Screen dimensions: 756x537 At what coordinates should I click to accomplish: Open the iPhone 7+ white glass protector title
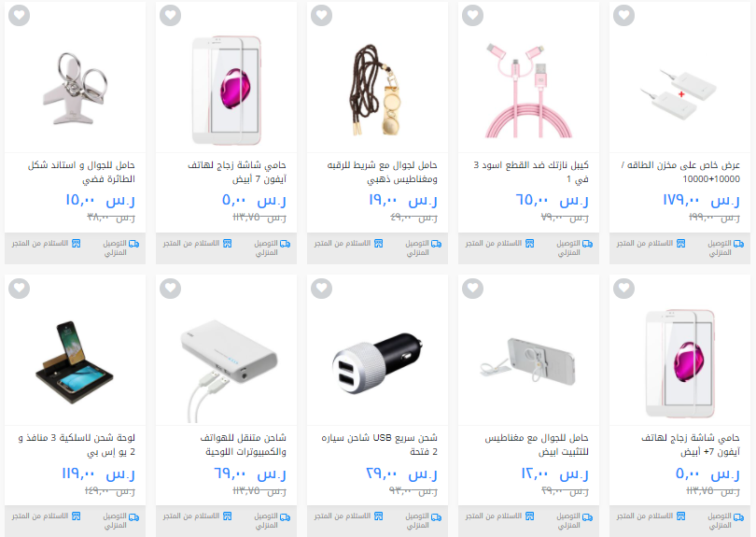click(690, 445)
